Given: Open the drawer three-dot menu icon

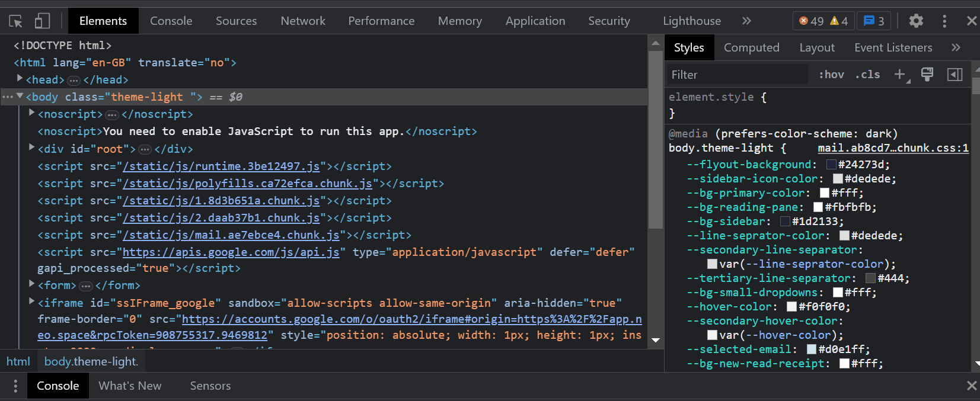Looking at the screenshot, I should [x=15, y=386].
